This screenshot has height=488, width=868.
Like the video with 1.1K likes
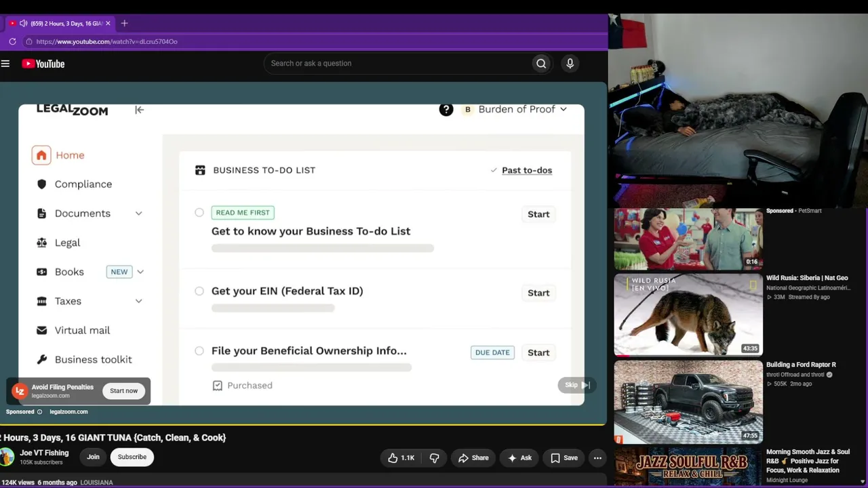(401, 458)
